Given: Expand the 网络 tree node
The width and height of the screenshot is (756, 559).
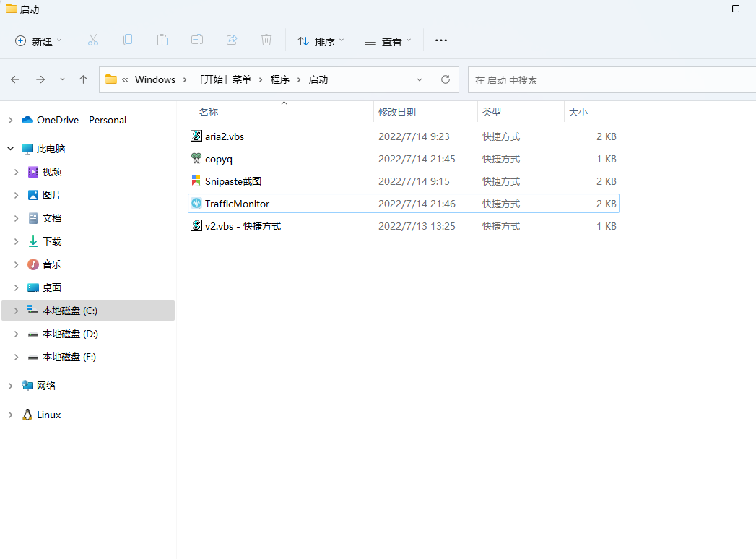Looking at the screenshot, I should click(10, 386).
